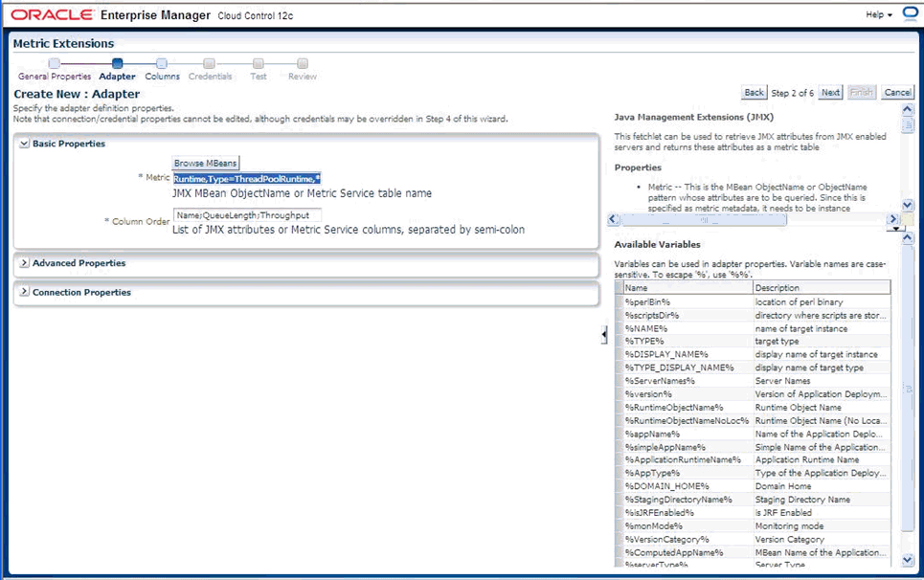Select the %monMode% variable row

pos(753,525)
